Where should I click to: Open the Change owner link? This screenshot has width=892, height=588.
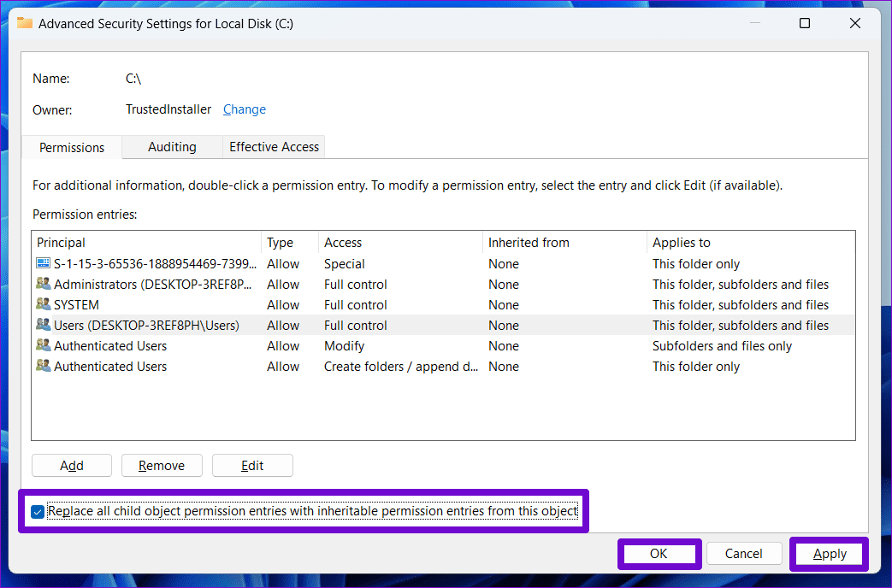point(244,109)
